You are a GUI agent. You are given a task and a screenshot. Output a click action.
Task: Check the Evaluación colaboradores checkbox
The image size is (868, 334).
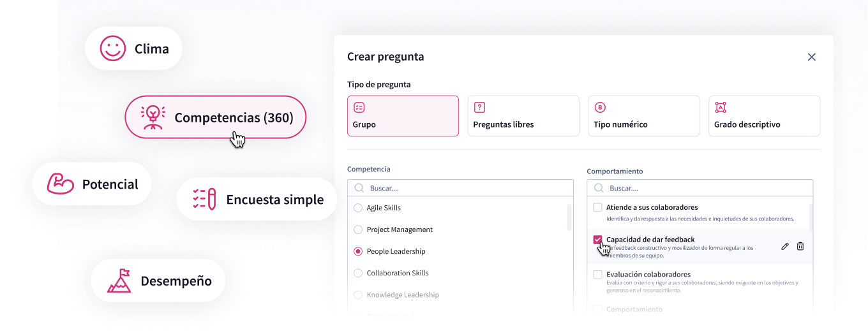click(x=598, y=275)
